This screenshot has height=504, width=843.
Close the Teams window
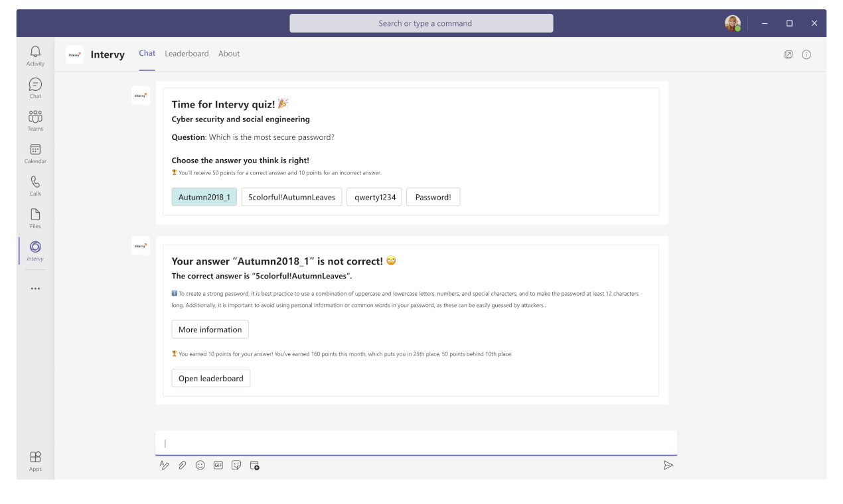(x=814, y=23)
